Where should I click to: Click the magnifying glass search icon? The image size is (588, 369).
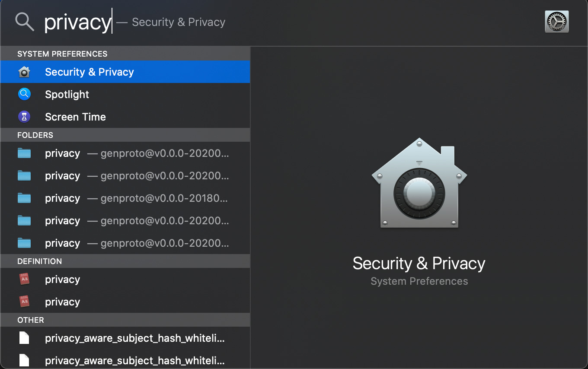(25, 22)
